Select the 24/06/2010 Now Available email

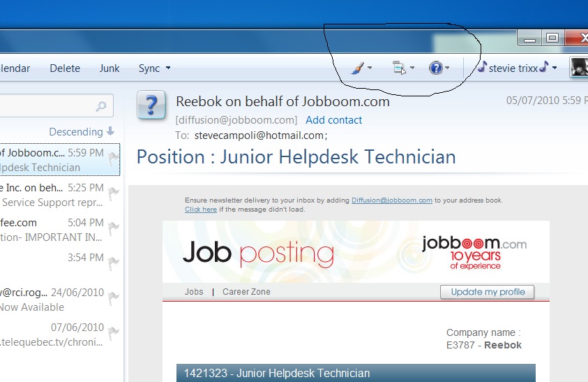click(60, 300)
